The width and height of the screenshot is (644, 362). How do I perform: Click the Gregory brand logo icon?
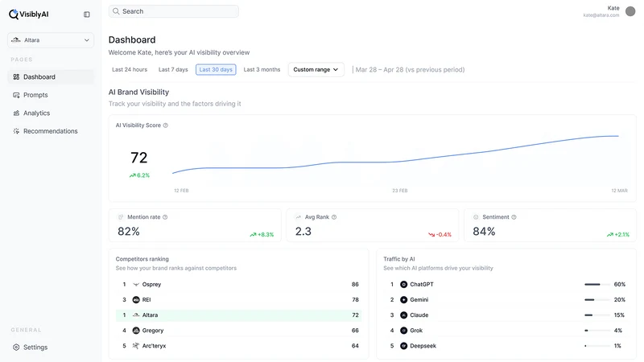point(136,331)
